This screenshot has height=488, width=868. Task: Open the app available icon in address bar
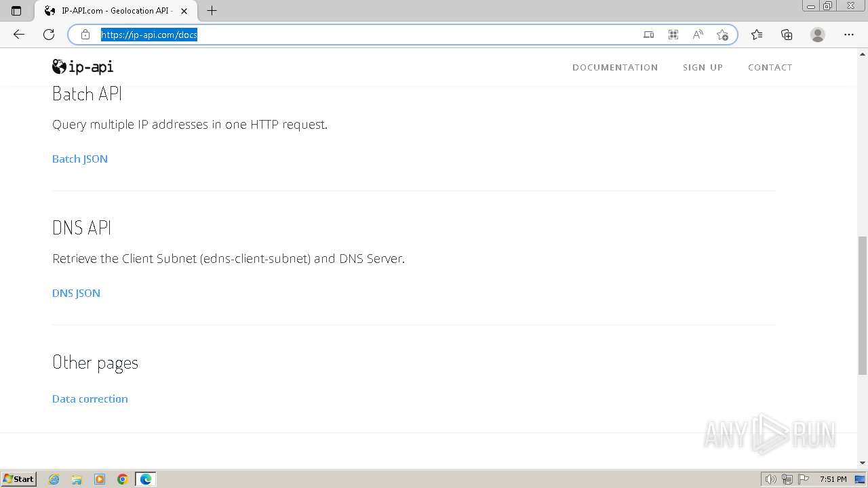(x=649, y=35)
